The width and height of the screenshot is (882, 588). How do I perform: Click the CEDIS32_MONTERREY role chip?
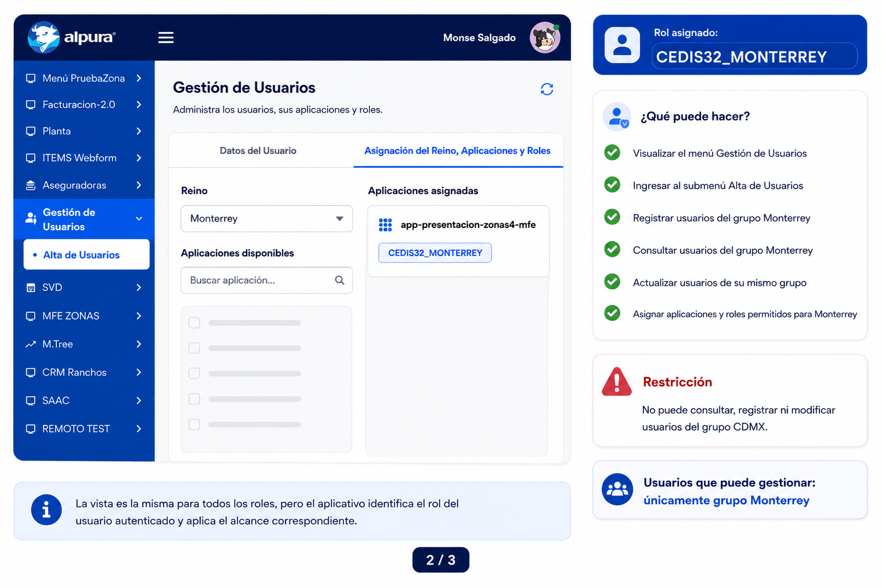coord(435,253)
